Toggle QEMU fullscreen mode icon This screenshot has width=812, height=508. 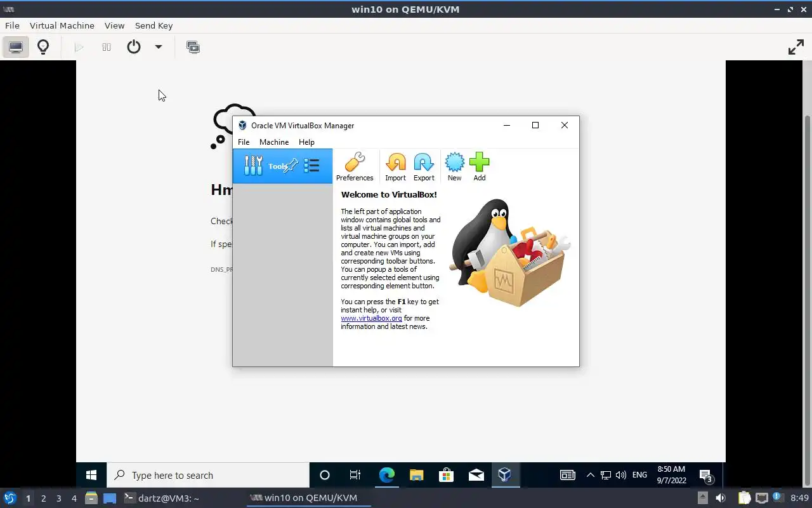tap(796, 47)
